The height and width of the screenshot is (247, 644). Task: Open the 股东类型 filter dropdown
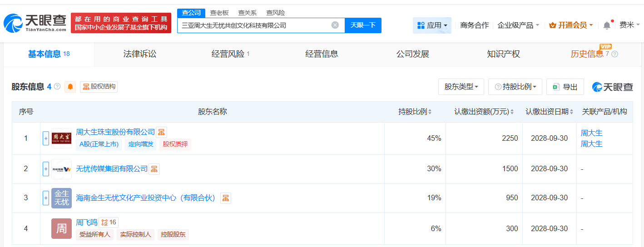(x=461, y=87)
